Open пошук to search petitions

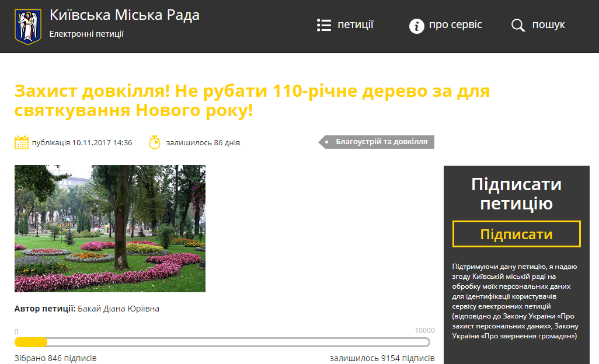click(x=549, y=24)
